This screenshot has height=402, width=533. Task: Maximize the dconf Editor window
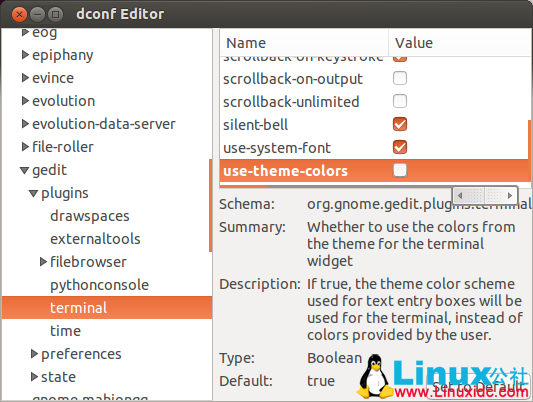[x=55, y=14]
